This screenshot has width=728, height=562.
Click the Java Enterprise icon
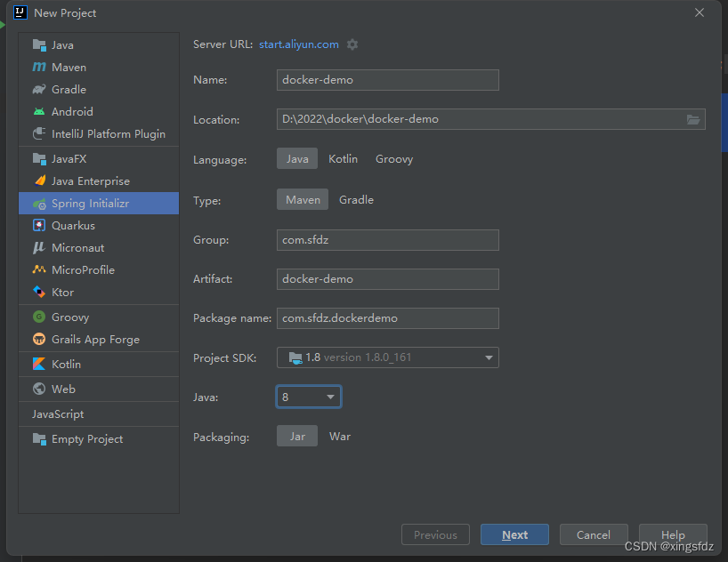pyautogui.click(x=39, y=181)
